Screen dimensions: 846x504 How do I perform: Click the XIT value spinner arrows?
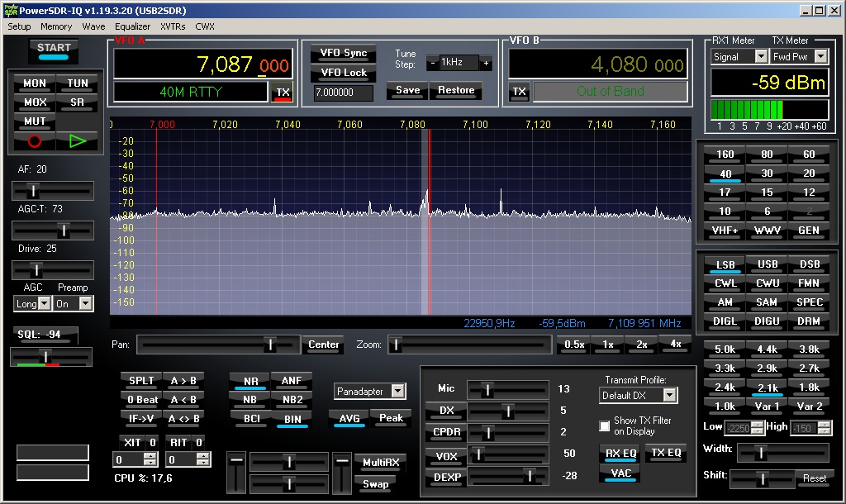(x=150, y=459)
